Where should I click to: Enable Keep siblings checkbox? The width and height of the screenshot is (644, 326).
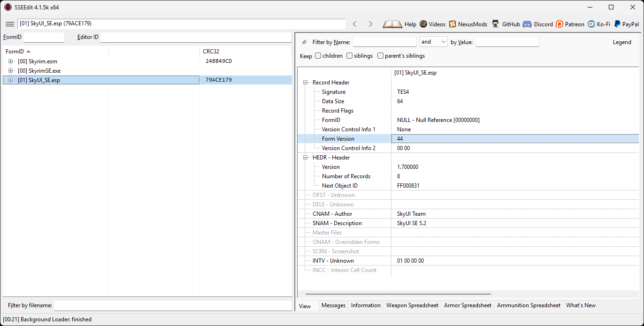click(350, 56)
